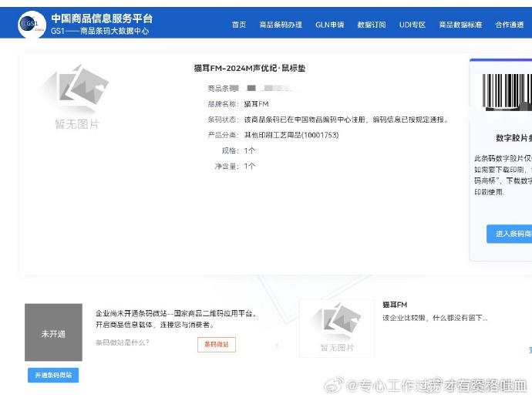Click company name 猫耳FM in company card

click(395, 305)
